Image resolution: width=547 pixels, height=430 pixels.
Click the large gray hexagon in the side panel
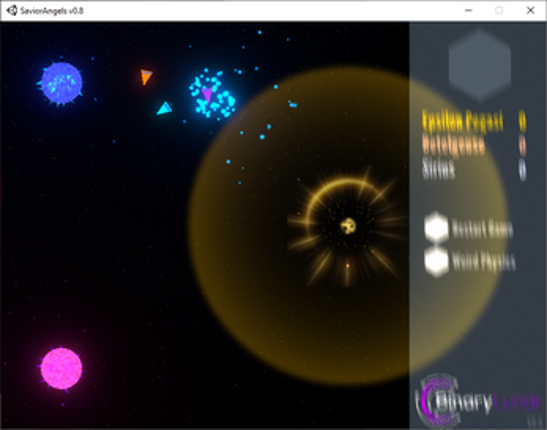[480, 65]
